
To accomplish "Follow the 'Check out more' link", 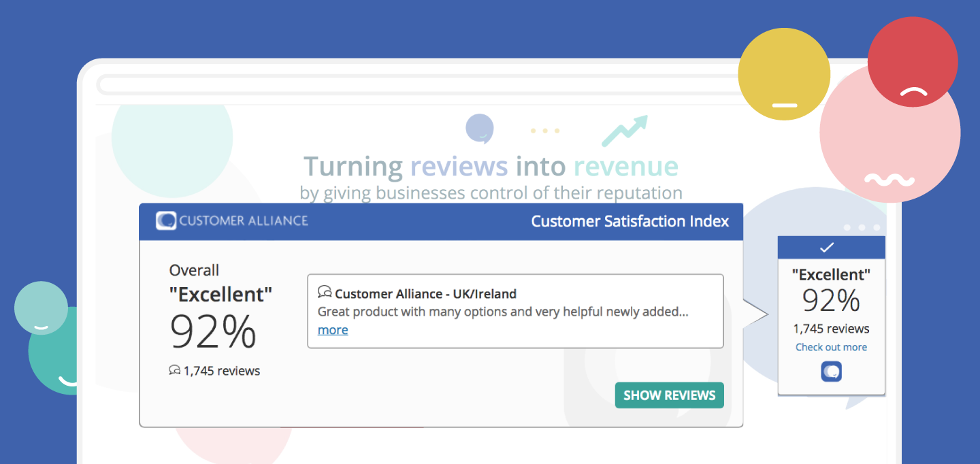I will [x=831, y=347].
